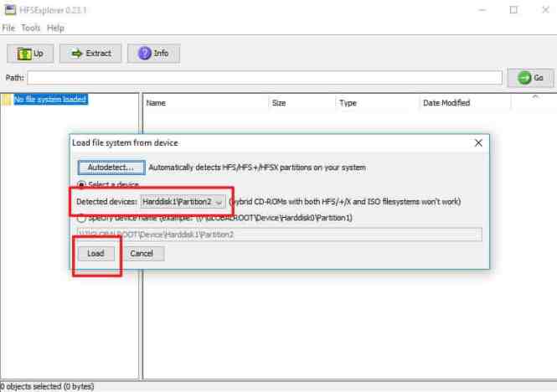Viewport: 557px width, 392px height.
Task: Open the File menu
Action: [x=8, y=28]
